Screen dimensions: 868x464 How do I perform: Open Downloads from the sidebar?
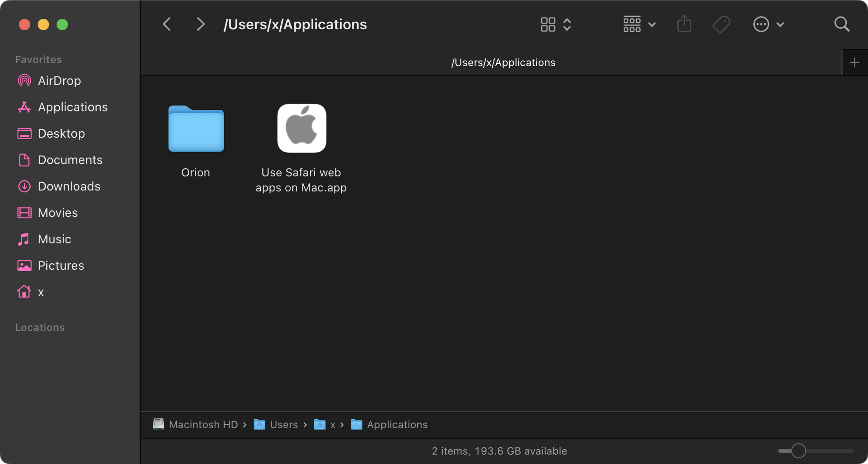point(69,186)
